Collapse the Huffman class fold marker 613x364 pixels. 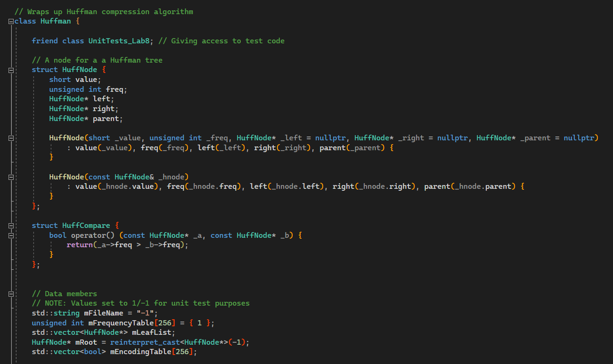[x=10, y=21]
